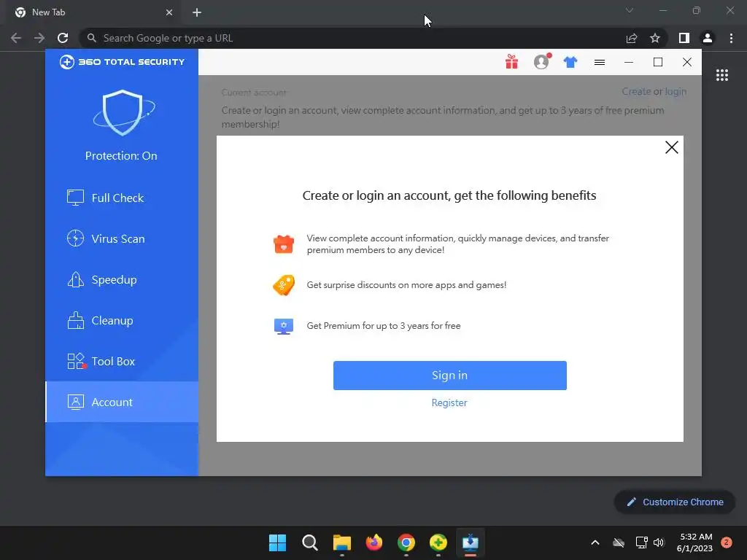Open taskbar Search
The width and height of the screenshot is (747, 560).
tap(309, 542)
